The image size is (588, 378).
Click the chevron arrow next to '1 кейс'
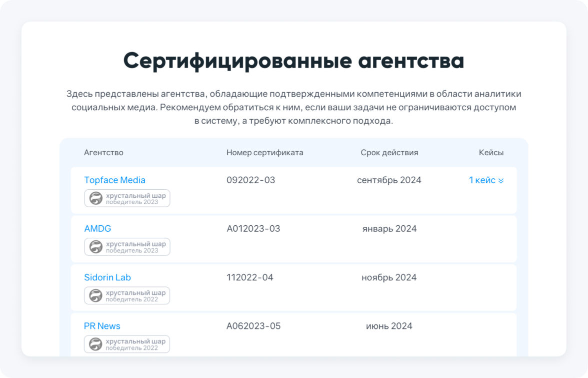(x=501, y=181)
